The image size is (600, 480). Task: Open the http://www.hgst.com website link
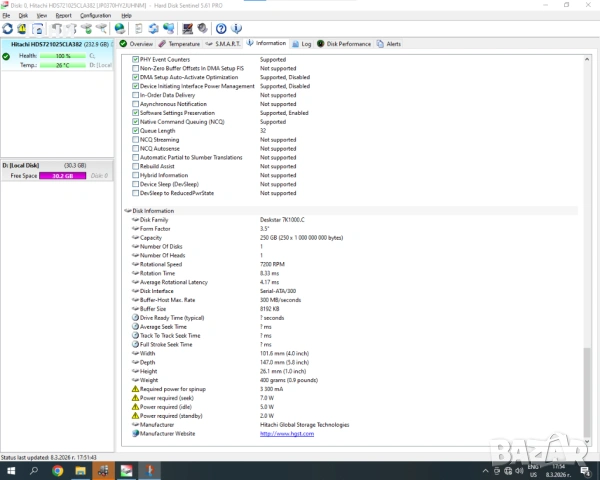pos(287,433)
